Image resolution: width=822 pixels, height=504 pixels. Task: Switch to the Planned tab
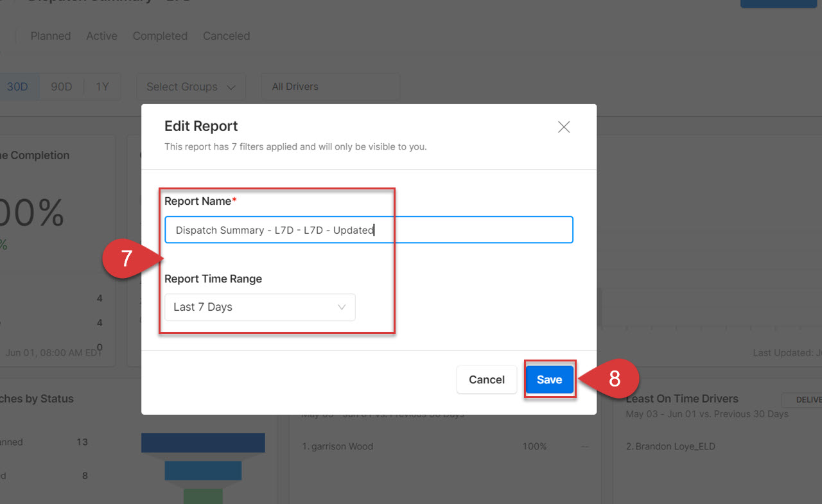tap(51, 36)
